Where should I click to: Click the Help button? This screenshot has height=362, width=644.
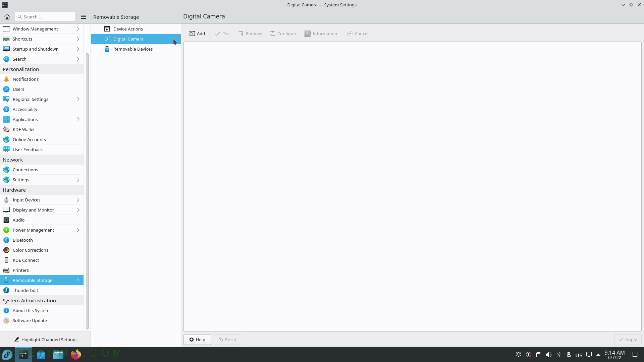[x=197, y=340]
